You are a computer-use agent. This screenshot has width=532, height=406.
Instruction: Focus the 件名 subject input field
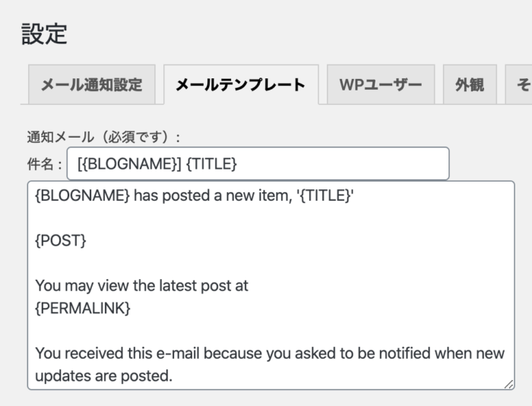(342, 163)
